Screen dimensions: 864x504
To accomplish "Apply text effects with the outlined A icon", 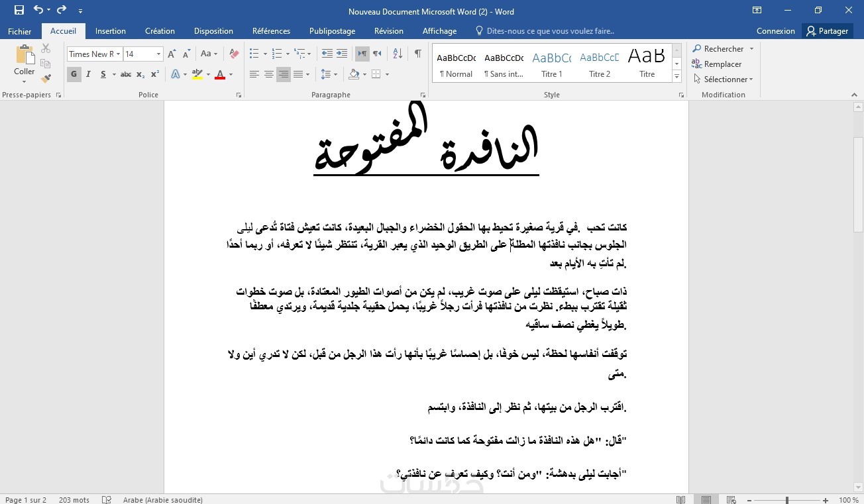I will [176, 74].
